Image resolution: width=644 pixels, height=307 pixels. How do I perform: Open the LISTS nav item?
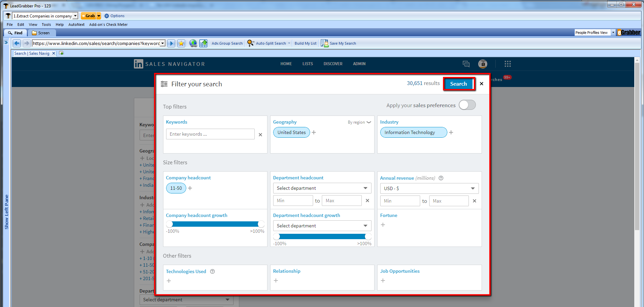click(x=307, y=64)
